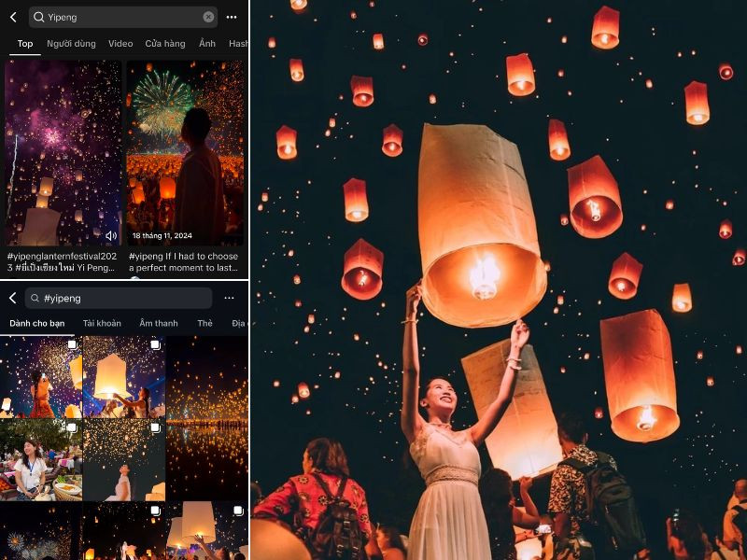This screenshot has height=560, width=747.
Task: Open #yipenglanternfestival2023 caption
Action: [x=62, y=262]
